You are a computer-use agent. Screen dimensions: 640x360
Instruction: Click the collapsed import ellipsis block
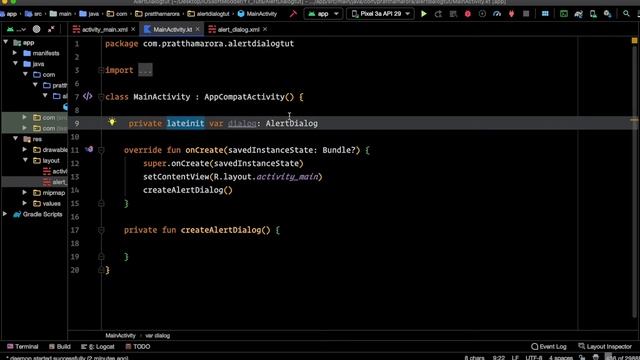coord(145,70)
